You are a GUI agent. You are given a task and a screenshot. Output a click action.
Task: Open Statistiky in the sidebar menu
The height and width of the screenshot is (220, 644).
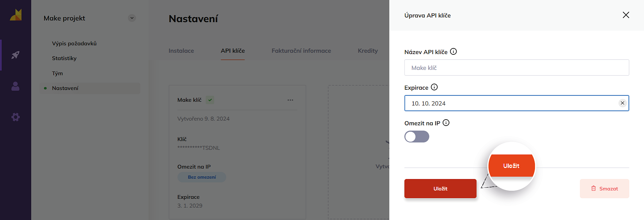coord(64,58)
